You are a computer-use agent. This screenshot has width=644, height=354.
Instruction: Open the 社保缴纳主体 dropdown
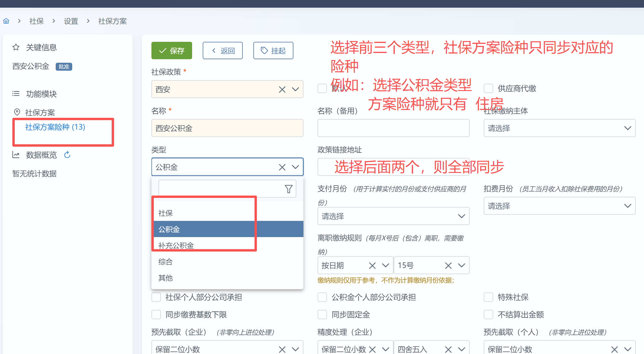tap(559, 128)
